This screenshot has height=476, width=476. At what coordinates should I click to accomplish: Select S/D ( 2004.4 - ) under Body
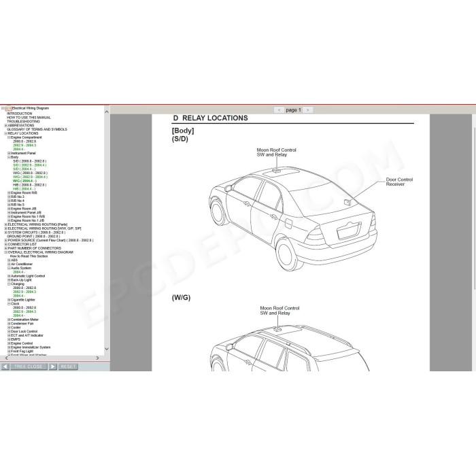pyautogui.click(x=24, y=169)
